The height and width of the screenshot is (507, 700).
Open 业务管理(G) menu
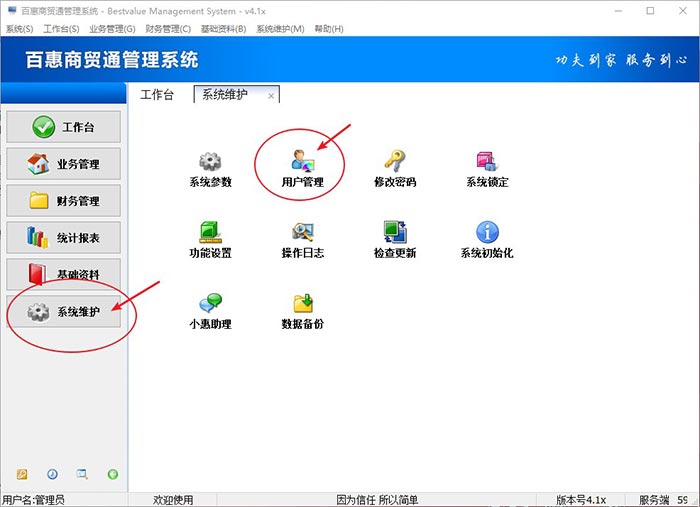click(x=112, y=29)
